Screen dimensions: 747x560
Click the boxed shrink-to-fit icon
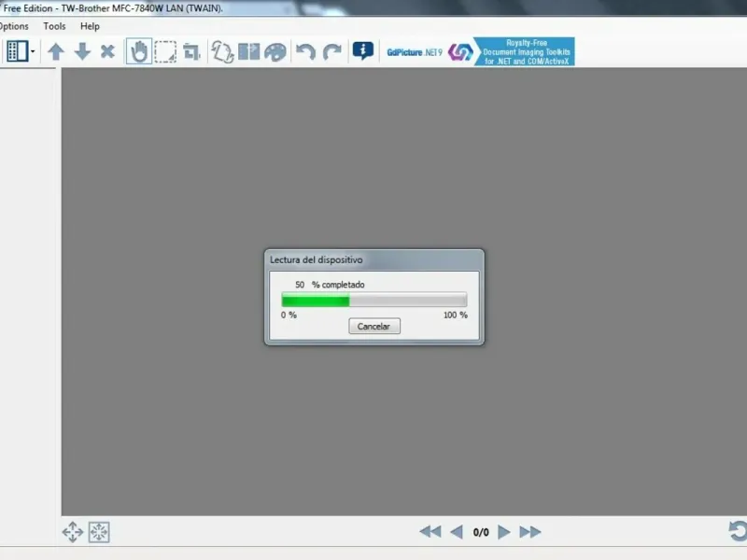99,532
